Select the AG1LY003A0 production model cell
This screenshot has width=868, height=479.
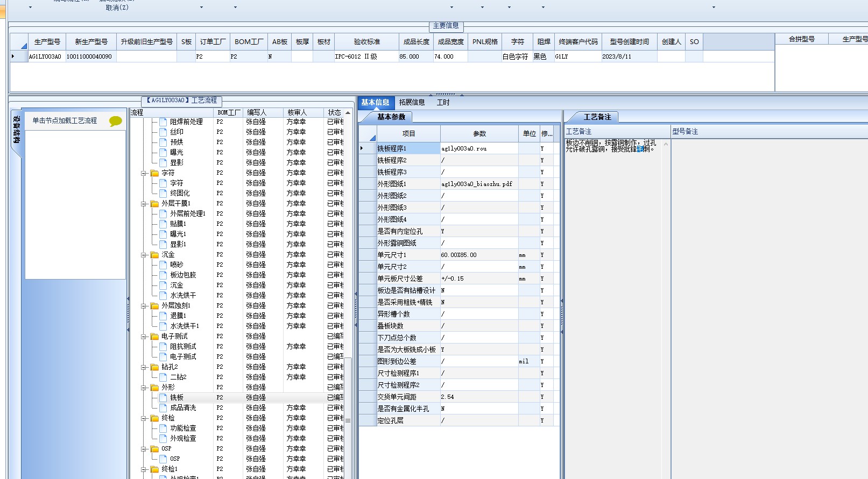pyautogui.click(x=47, y=56)
